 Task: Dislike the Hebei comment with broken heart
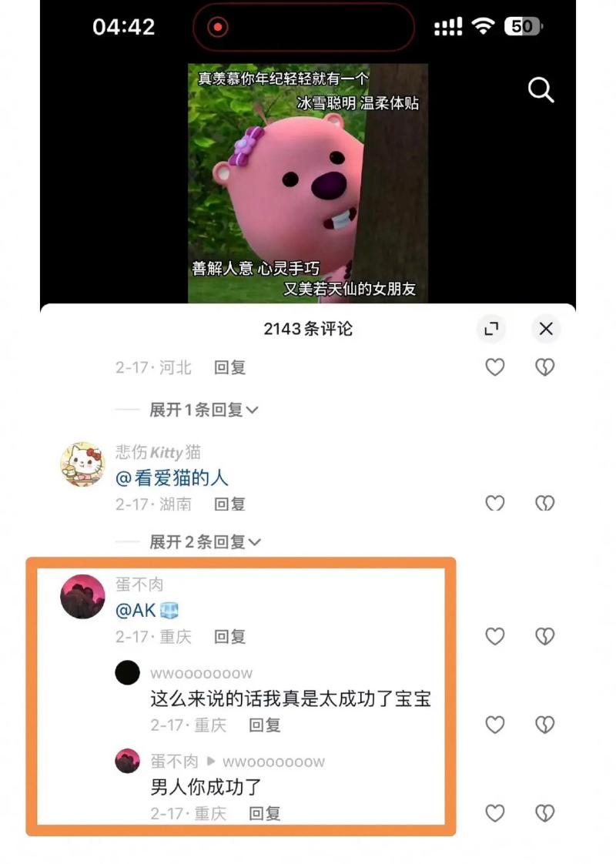545,367
